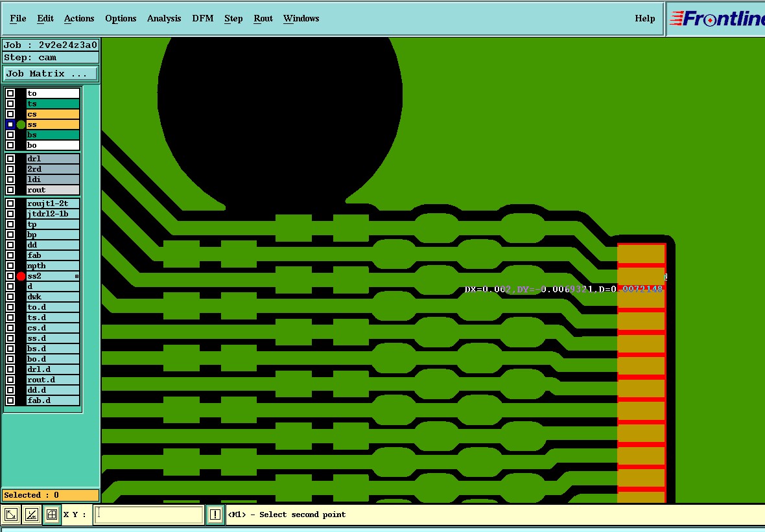
Task: Toggle the checkbox for layer ldi
Action: [x=10, y=179]
